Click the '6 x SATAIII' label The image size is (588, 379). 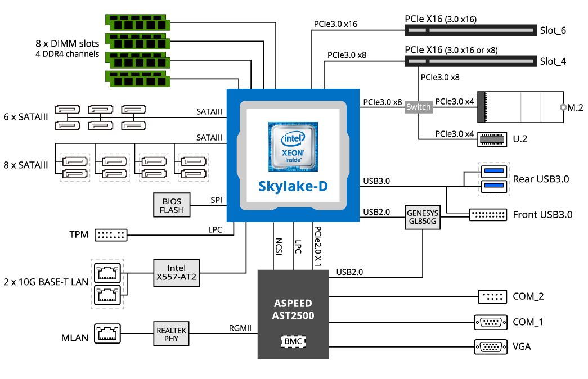[x=26, y=117]
